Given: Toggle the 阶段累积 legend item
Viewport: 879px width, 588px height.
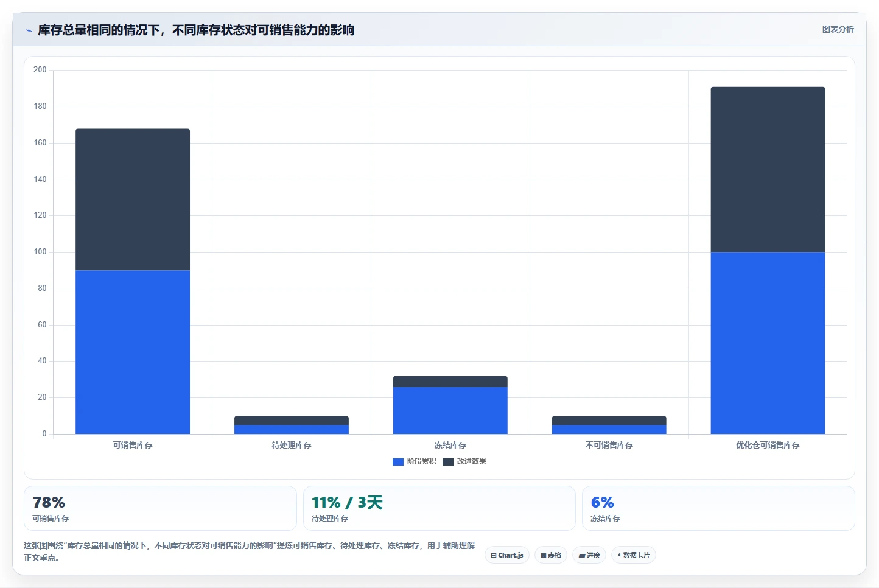Looking at the screenshot, I should click(x=415, y=461).
